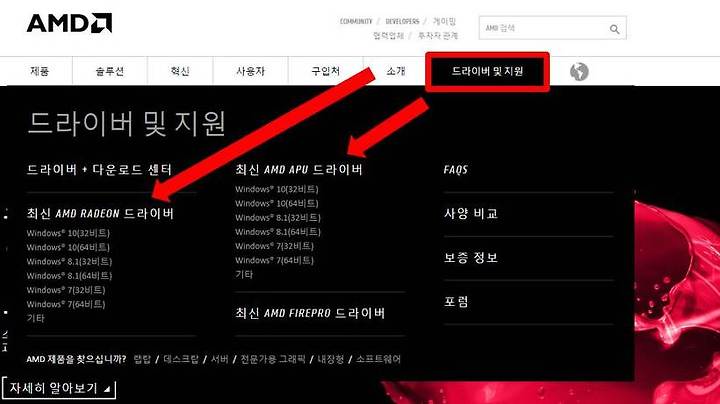Choose APU driver Windows 10(32비트)
The height and width of the screenshot is (404, 720).
(x=276, y=189)
